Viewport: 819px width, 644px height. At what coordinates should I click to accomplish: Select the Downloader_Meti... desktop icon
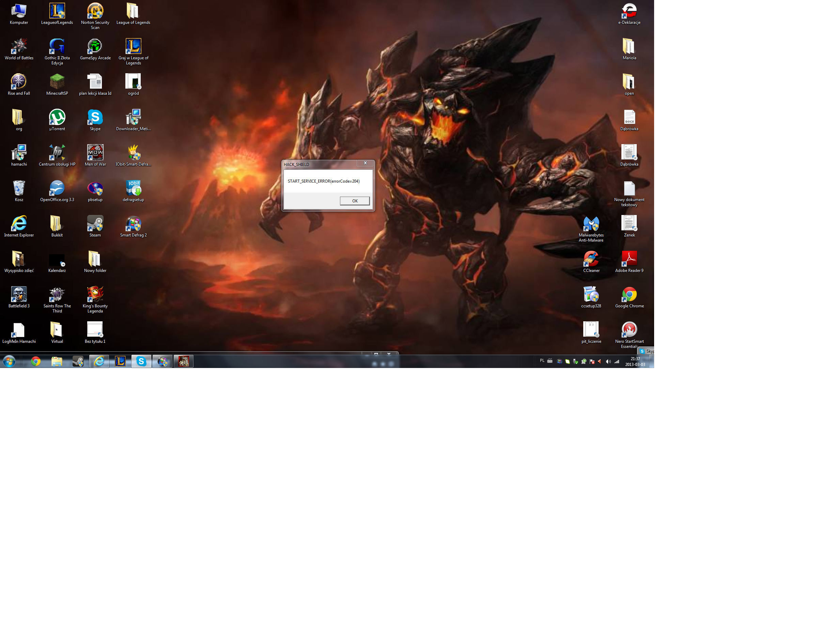click(x=133, y=120)
